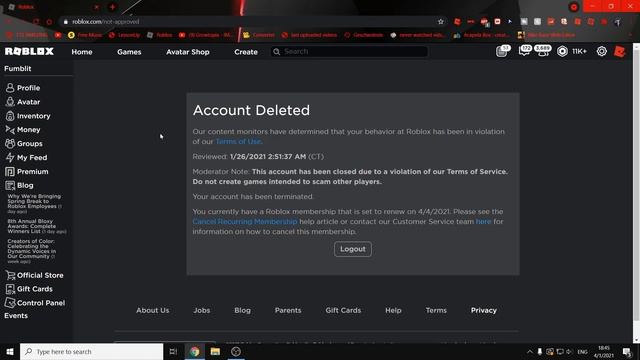Image resolution: width=640 pixels, height=360 pixels.
Task: Open Control Panel in the sidebar
Action: point(35,303)
